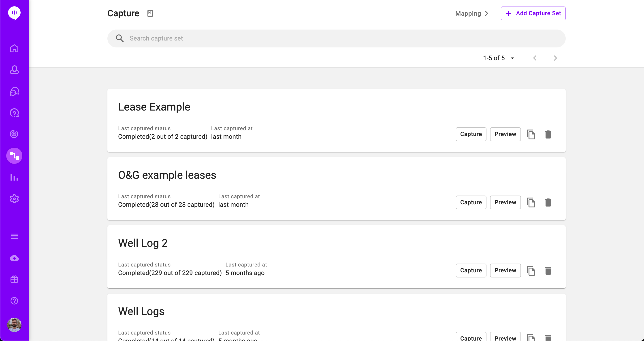This screenshot has height=341, width=644.
Task: Preview the Well Log 2 capture set
Action: 505,270
